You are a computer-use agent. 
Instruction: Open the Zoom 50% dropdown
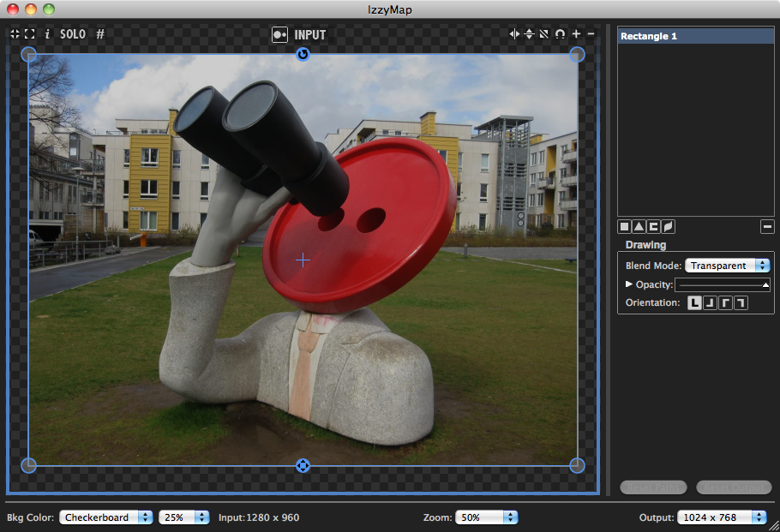pyautogui.click(x=486, y=517)
